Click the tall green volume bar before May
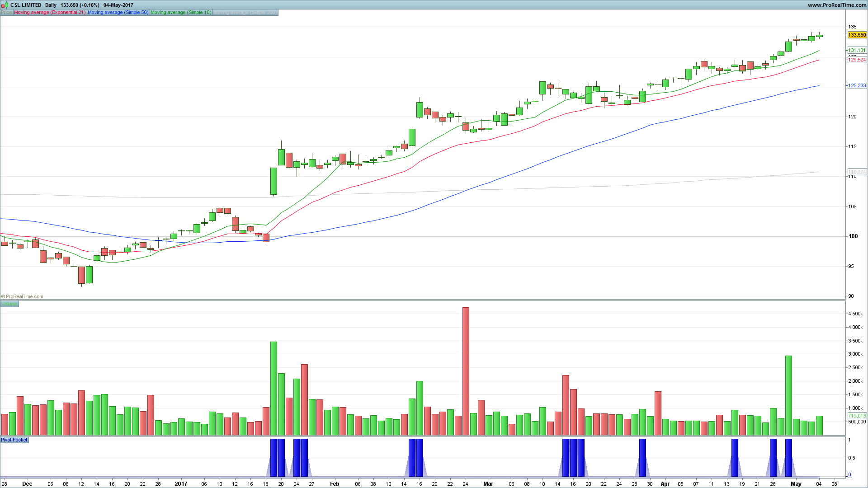 [788, 395]
